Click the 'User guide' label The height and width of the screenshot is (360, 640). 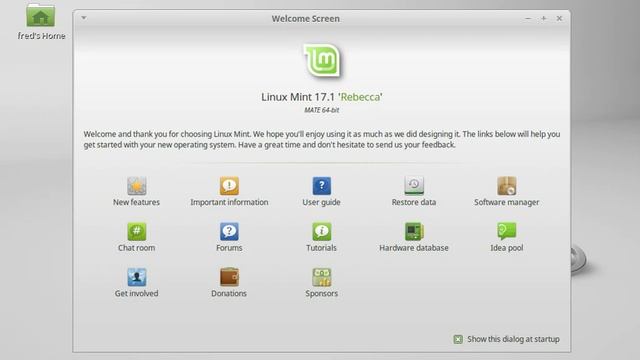(x=321, y=202)
